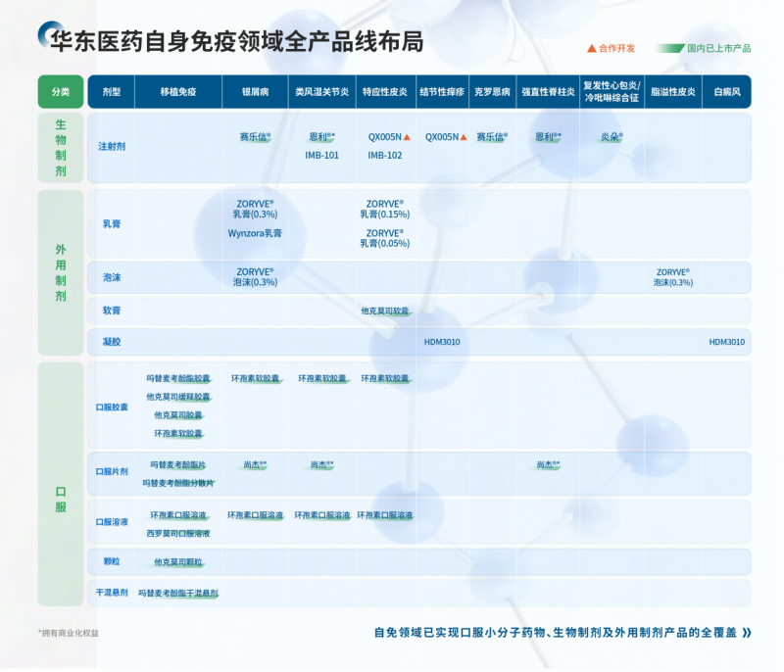The image size is (784, 672).
Task: Click the 他克莫司颗粒 entry
Action: (x=178, y=562)
